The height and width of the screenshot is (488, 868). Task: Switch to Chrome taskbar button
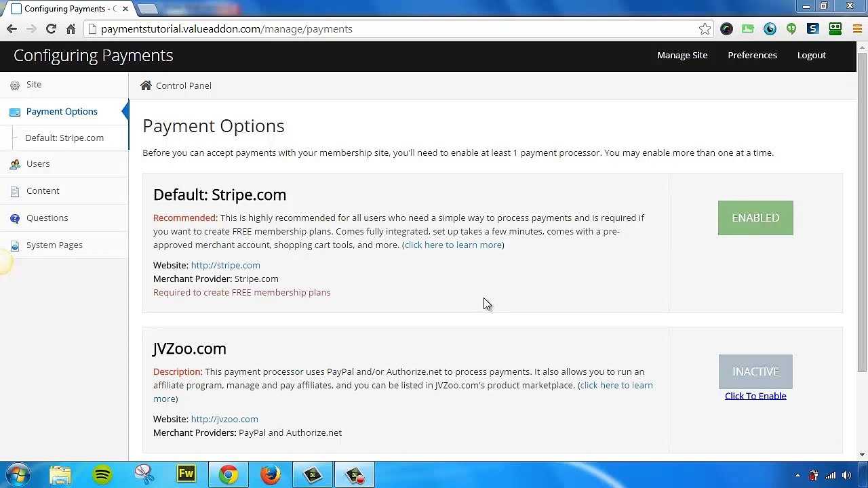coord(229,474)
